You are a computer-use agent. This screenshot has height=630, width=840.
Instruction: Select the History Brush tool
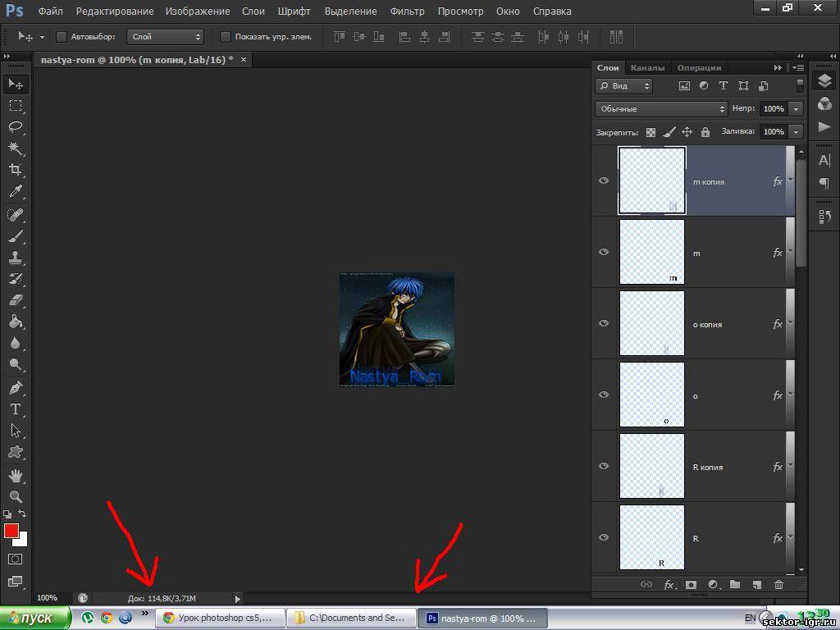point(16,279)
